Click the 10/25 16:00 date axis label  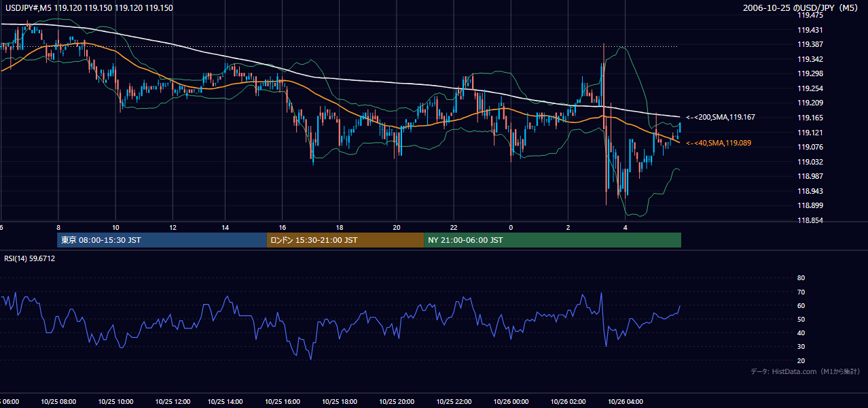coord(283,402)
